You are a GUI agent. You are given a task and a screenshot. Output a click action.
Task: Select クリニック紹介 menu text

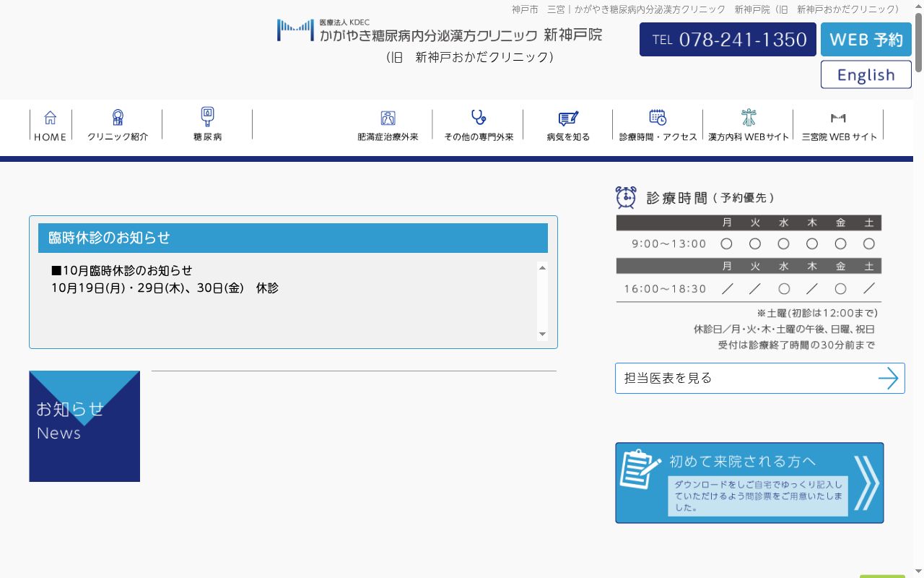coord(118,137)
